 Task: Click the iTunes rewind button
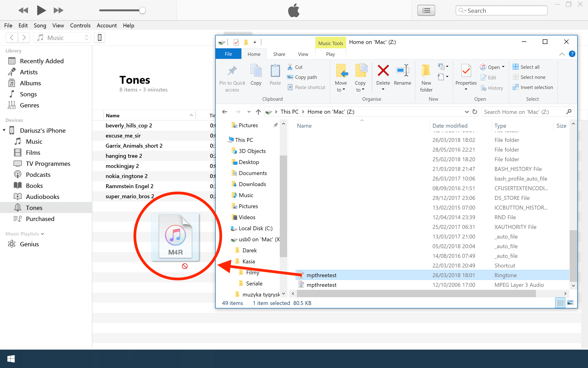[23, 11]
